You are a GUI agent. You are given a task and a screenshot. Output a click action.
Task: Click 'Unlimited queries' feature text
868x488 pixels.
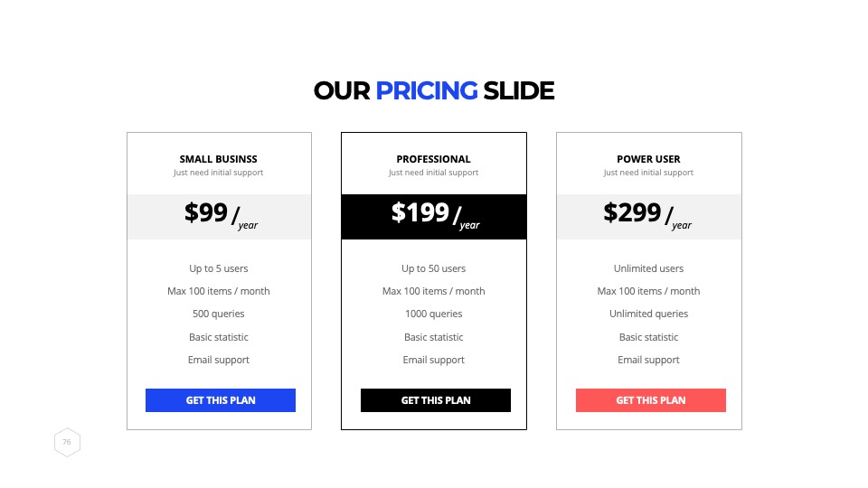pyautogui.click(x=648, y=314)
